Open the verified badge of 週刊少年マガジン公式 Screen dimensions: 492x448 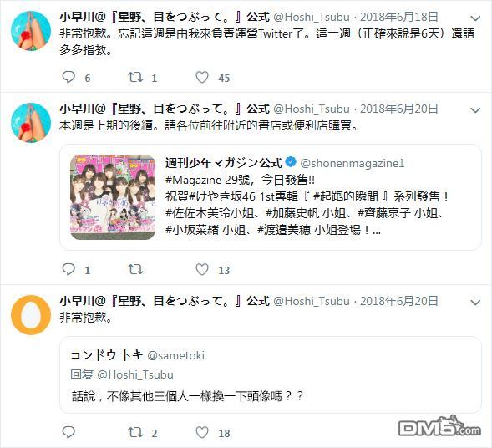[291, 162]
